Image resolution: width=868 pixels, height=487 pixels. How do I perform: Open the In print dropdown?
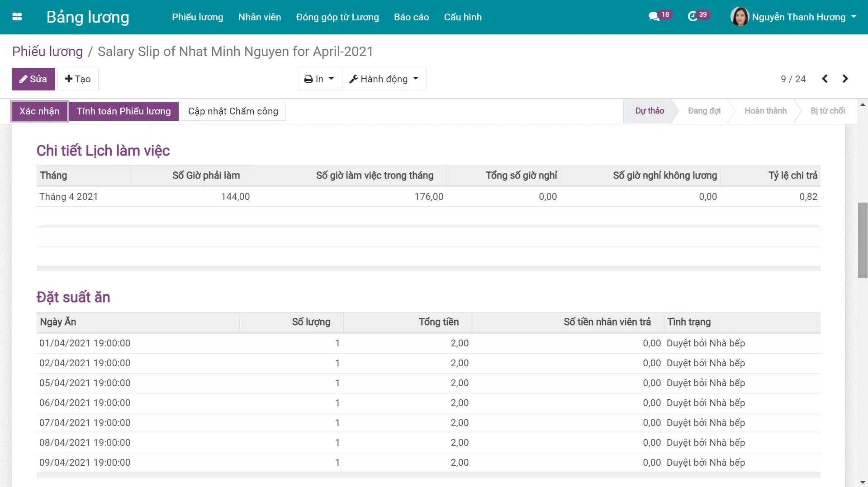coord(319,79)
